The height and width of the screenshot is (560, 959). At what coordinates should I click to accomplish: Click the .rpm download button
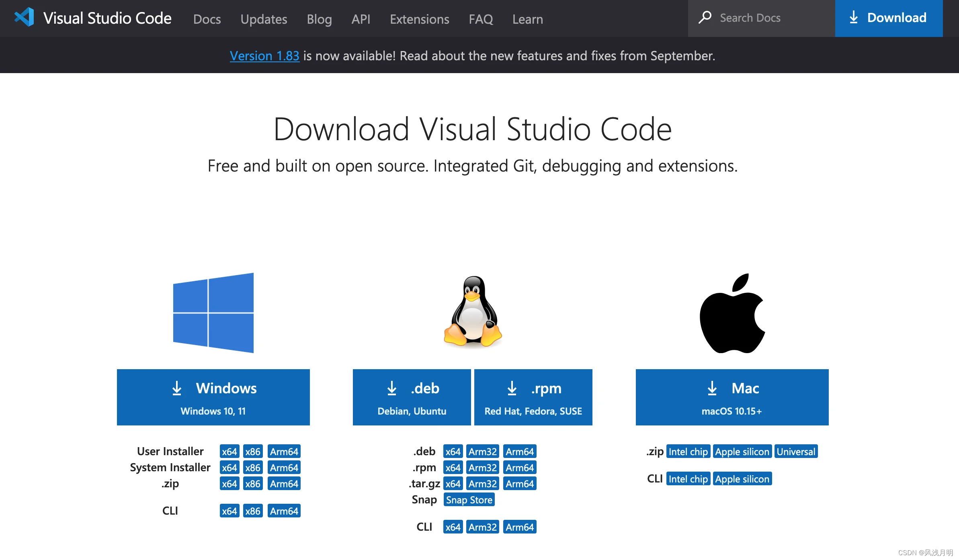[533, 397]
